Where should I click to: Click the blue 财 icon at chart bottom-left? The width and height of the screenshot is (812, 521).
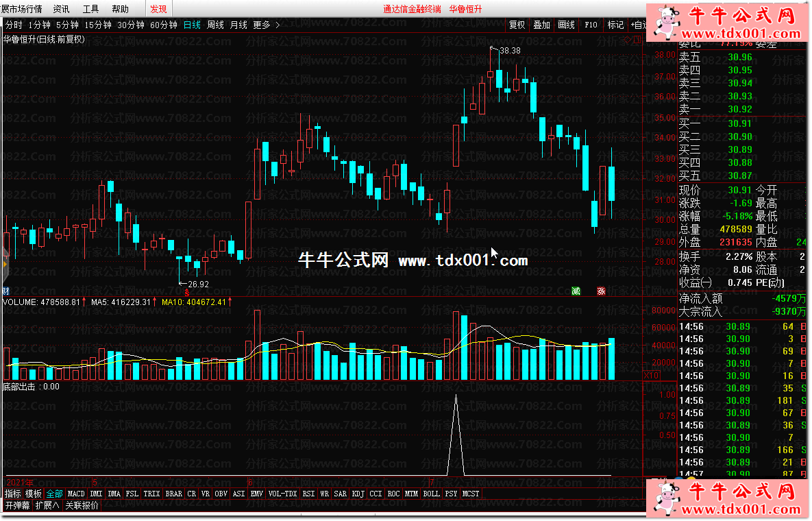point(6,291)
